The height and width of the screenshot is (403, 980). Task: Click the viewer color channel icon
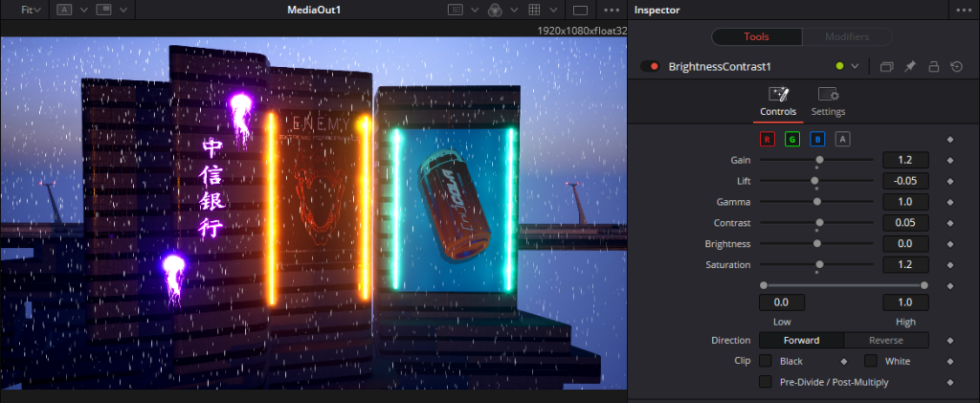click(495, 10)
